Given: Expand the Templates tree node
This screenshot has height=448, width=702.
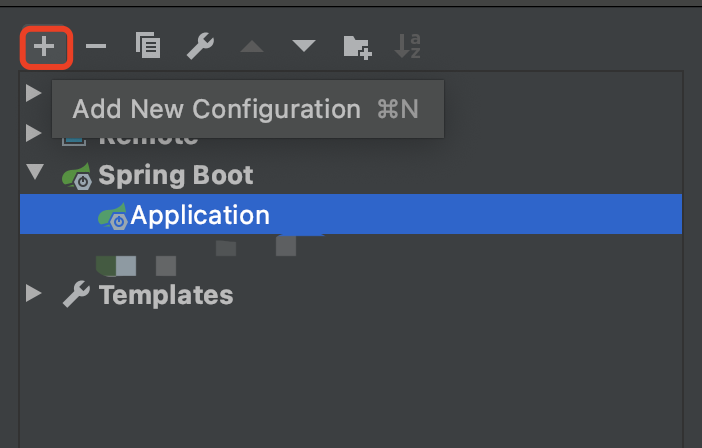Looking at the screenshot, I should point(34,294).
